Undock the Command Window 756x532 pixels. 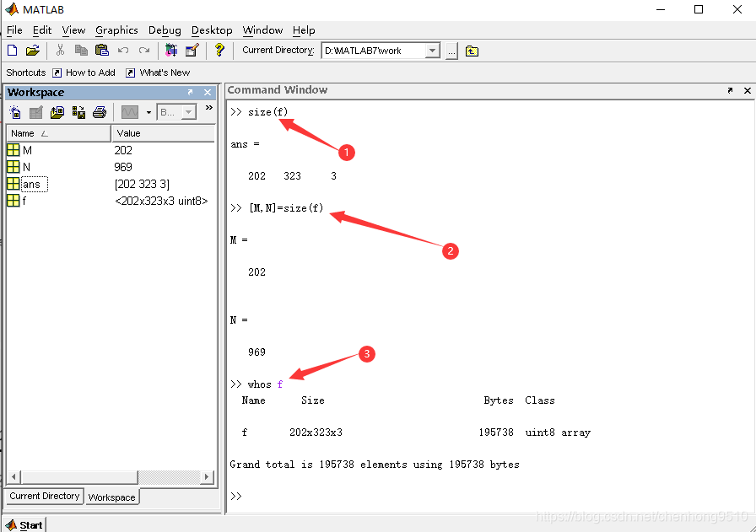click(x=731, y=90)
